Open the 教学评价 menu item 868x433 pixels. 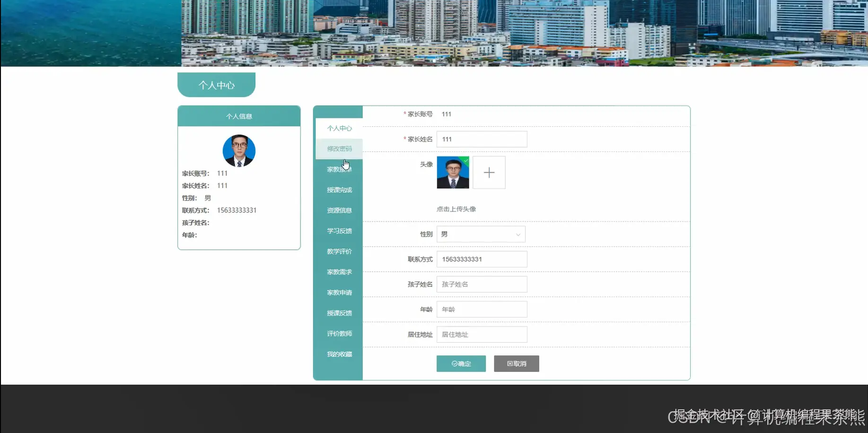pyautogui.click(x=339, y=251)
